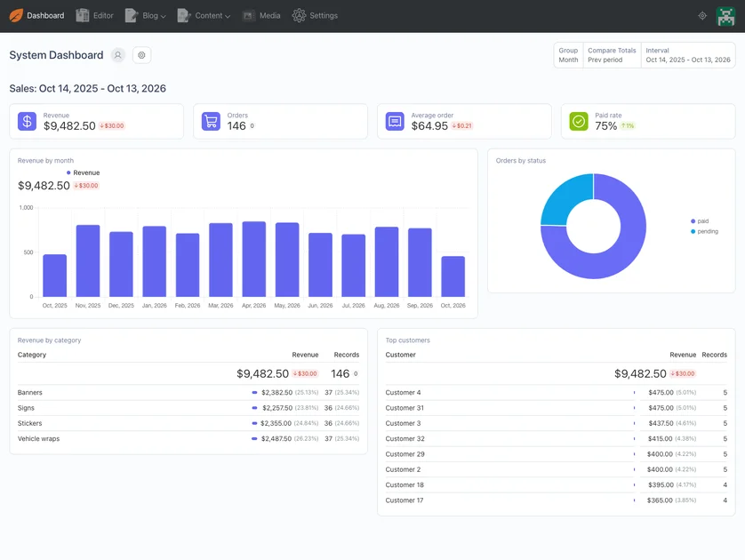Select Customer 31 row
745x560 pixels.
coord(557,408)
